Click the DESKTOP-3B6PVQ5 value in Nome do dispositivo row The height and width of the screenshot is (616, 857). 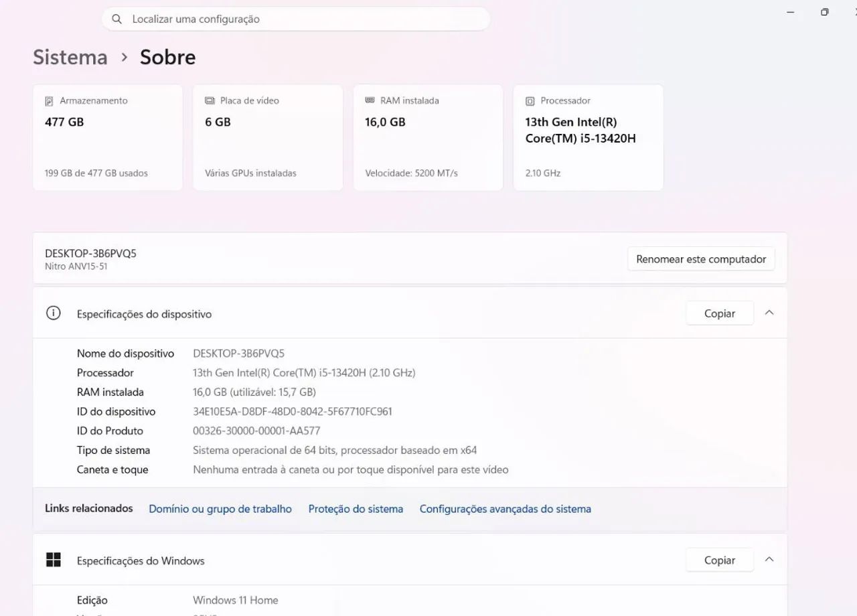click(x=239, y=354)
